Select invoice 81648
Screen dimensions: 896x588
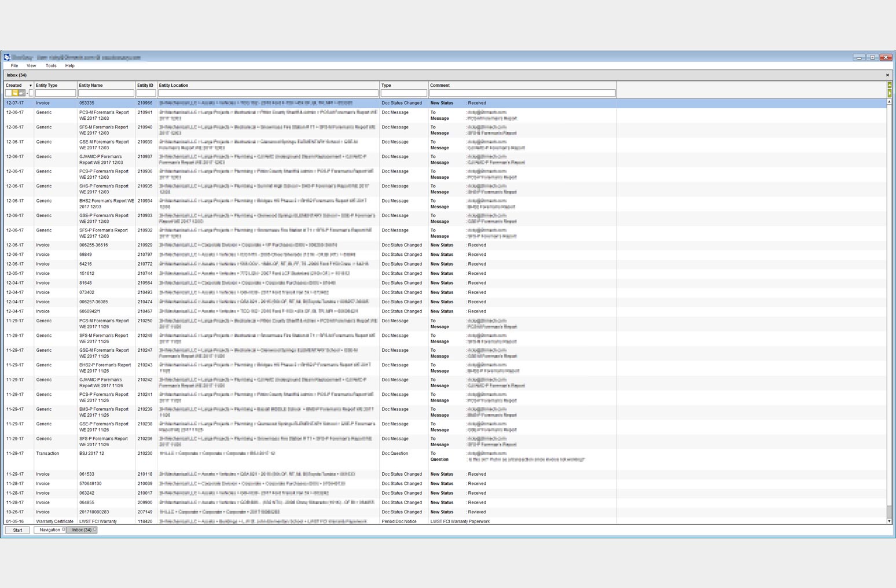445,283
